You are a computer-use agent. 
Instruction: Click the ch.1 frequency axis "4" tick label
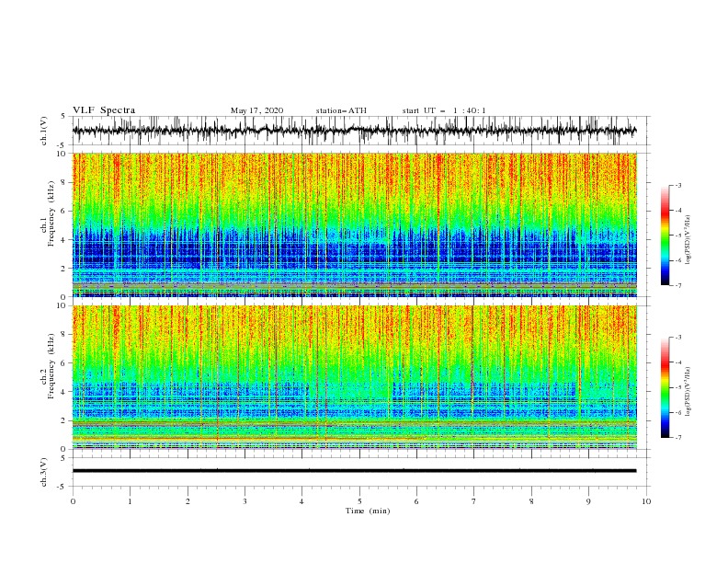point(64,240)
